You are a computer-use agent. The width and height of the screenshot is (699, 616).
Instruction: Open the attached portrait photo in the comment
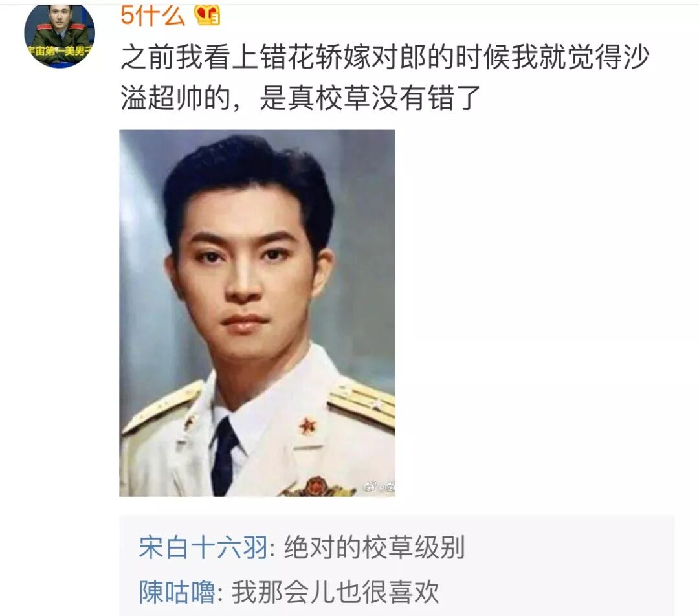[x=257, y=313]
